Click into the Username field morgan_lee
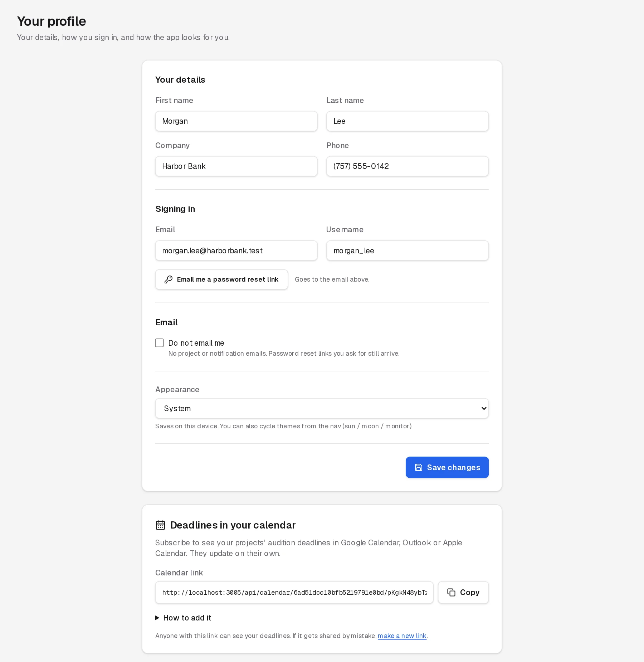This screenshot has height=662, width=644. pyautogui.click(x=408, y=250)
